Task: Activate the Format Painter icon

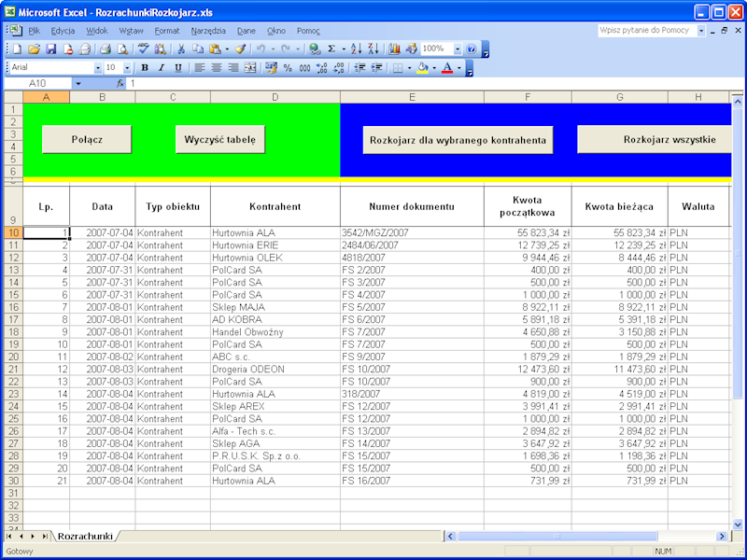Action: pyautogui.click(x=241, y=47)
